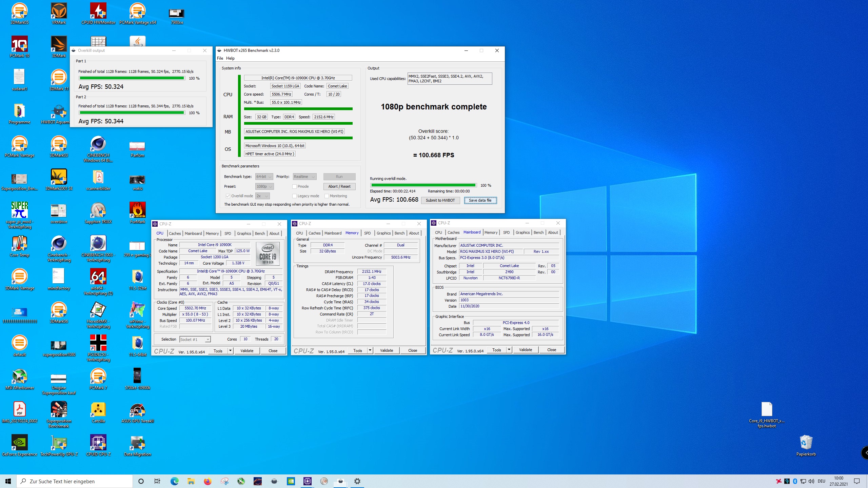Expand the Tools arrow in the Memory tab CPU-Z window

pos(370,350)
